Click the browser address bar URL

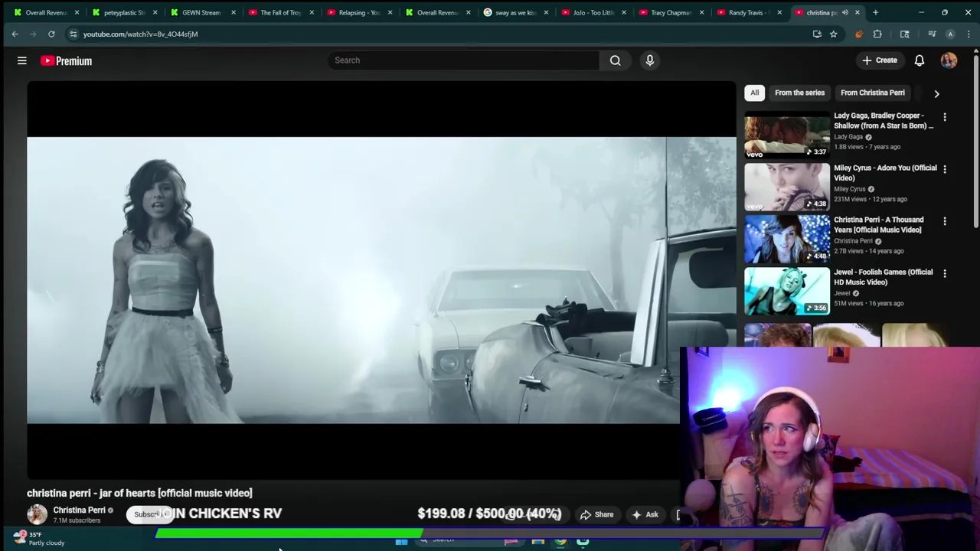tap(140, 34)
